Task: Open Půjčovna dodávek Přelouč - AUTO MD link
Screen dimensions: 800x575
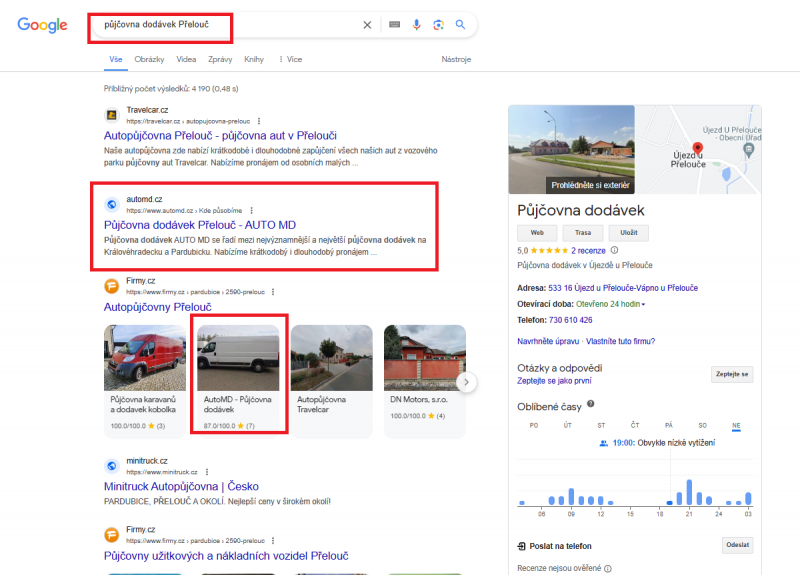Action: 200,225
